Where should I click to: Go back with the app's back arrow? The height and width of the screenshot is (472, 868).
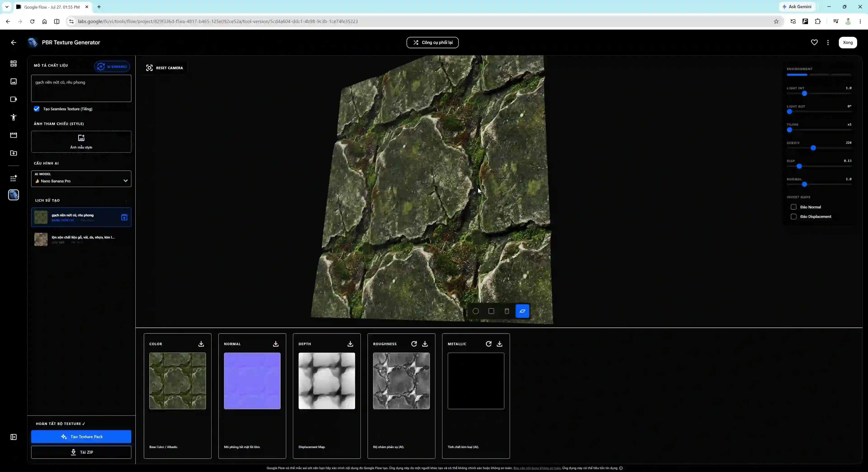point(14,42)
